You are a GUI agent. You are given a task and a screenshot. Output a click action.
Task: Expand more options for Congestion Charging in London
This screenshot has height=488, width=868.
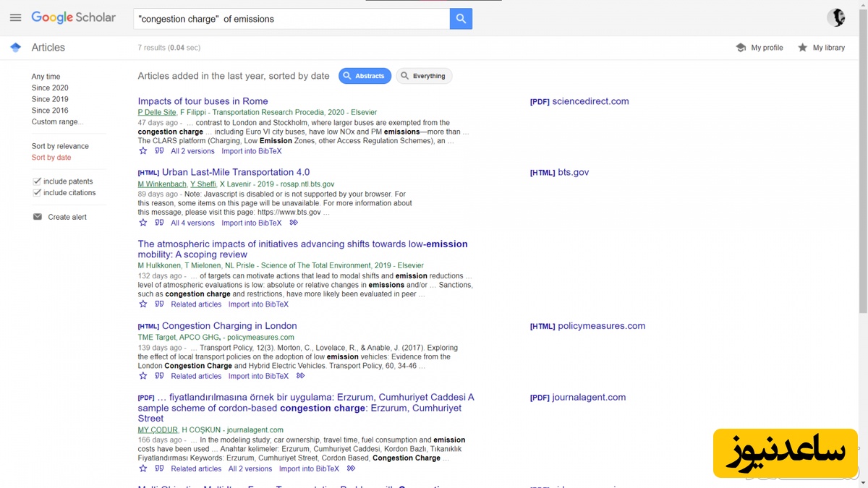point(301,376)
